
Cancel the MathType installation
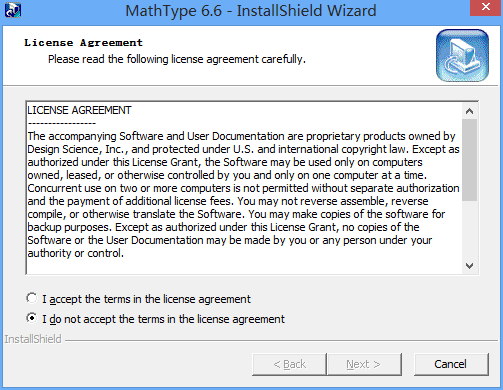[x=451, y=364]
